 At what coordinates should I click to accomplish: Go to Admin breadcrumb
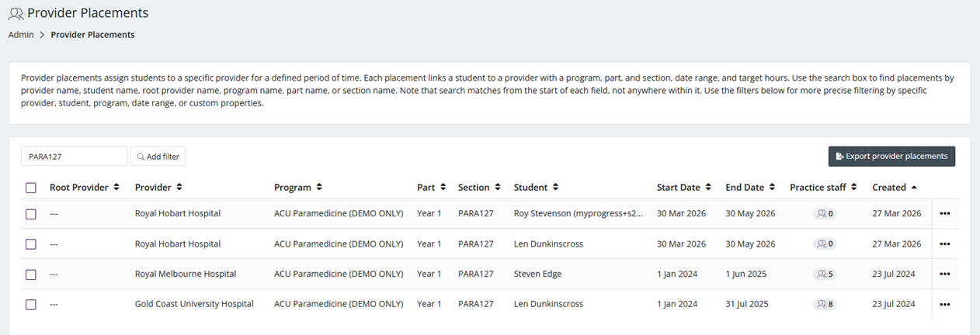pos(21,35)
